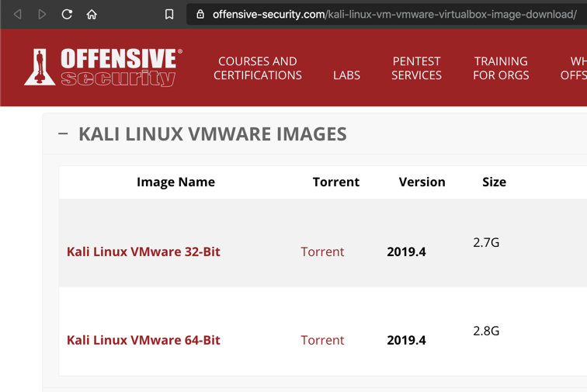Image resolution: width=587 pixels, height=392 pixels.
Task: Click the Size column header
Action: [494, 182]
